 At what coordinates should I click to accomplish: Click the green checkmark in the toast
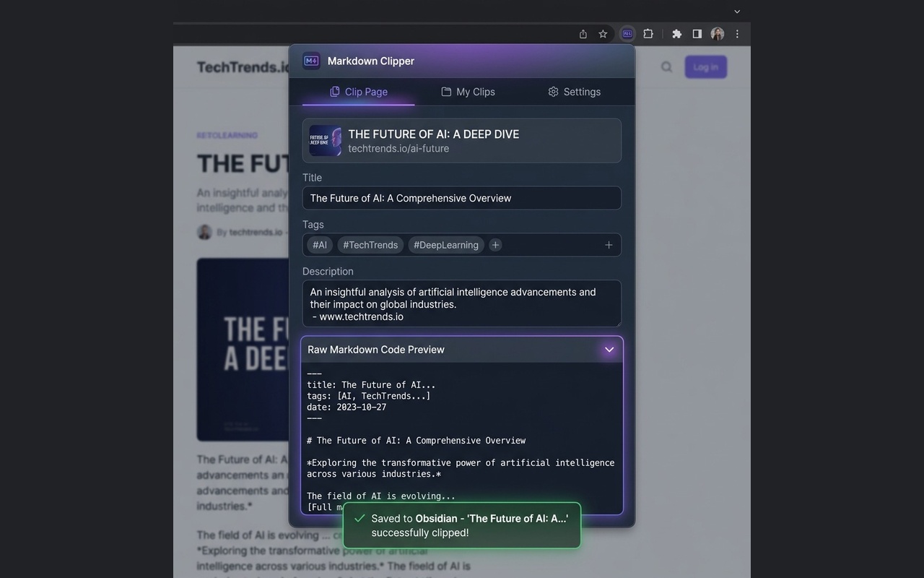tap(359, 518)
